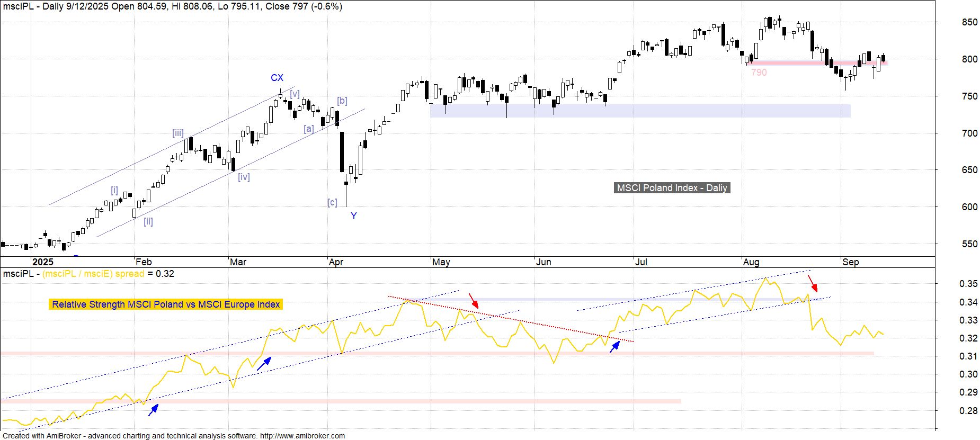This screenshot has height=440, width=980.
Task: Select the pink 790 level label
Action: 759,73
